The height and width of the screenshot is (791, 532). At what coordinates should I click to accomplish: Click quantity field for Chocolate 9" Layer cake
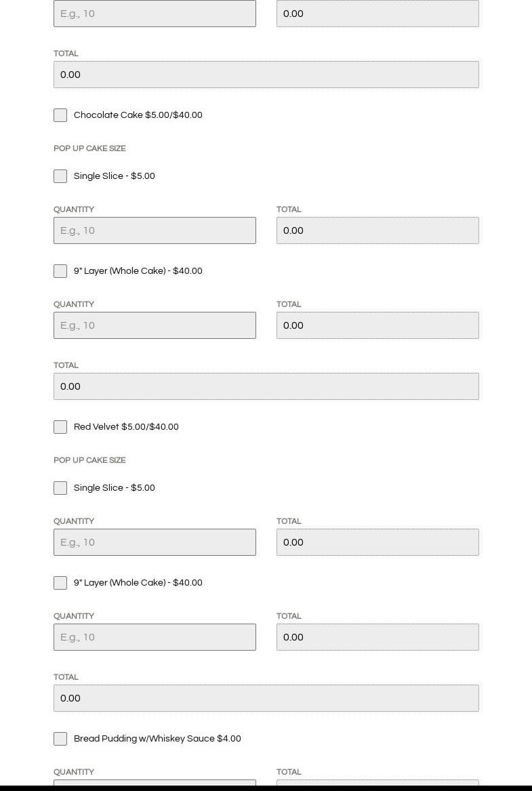pyautogui.click(x=155, y=325)
